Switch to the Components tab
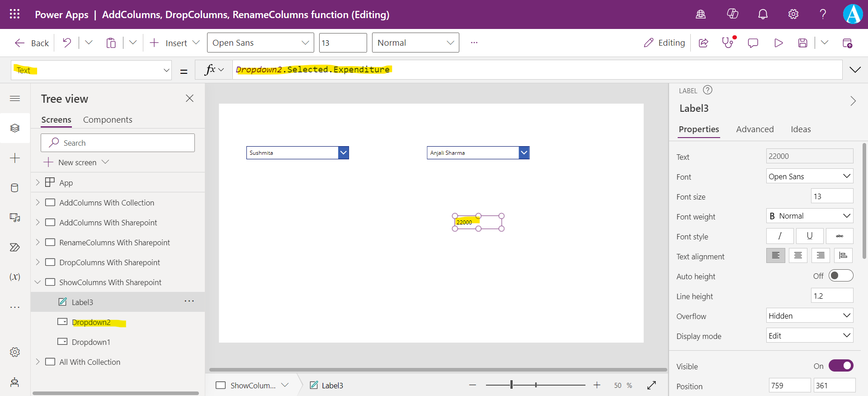The height and width of the screenshot is (396, 868). pos(108,120)
